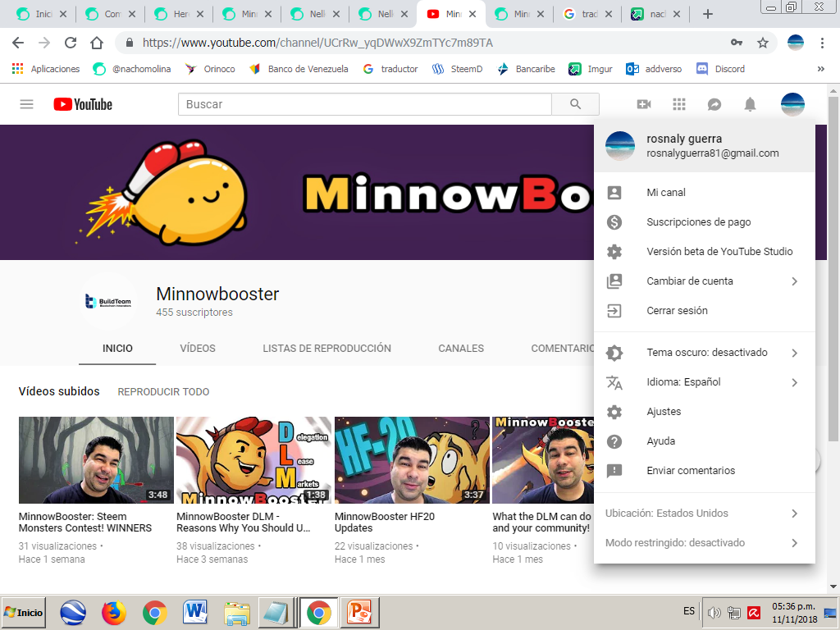
Task: Choose Cerrar sesión
Action: pos(705,311)
